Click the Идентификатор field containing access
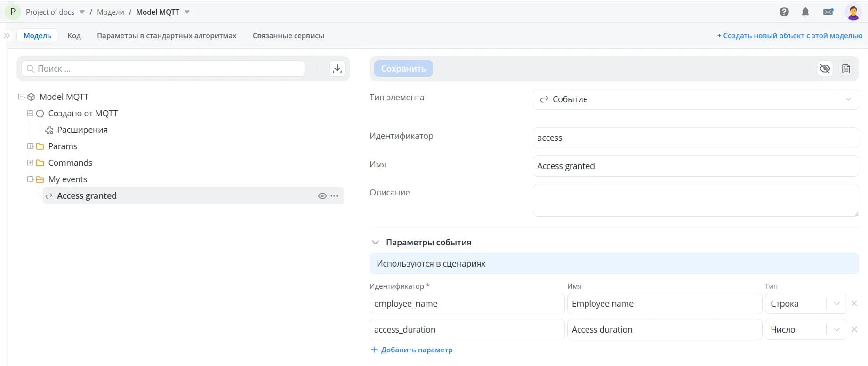Viewport: 868px width, 366px height. click(696, 138)
